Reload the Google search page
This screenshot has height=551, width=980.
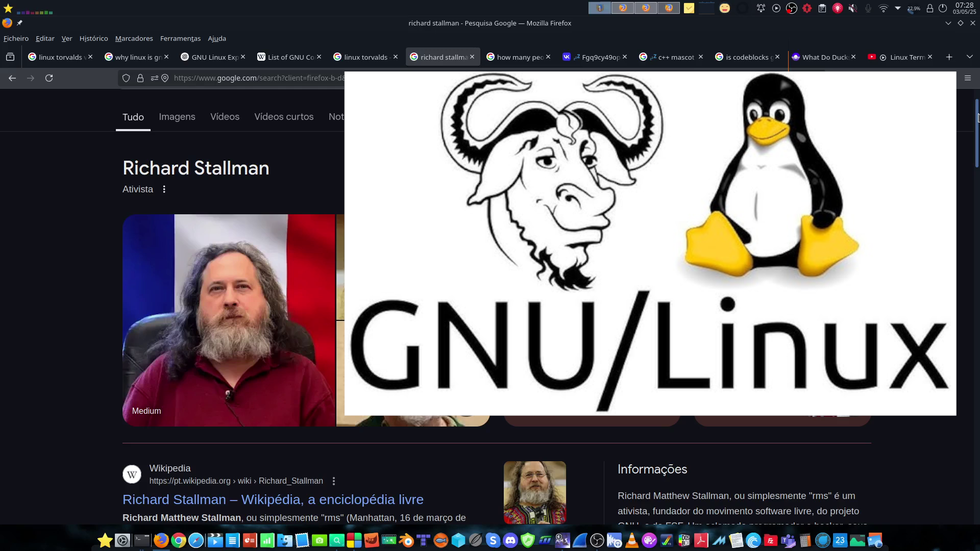tap(49, 78)
